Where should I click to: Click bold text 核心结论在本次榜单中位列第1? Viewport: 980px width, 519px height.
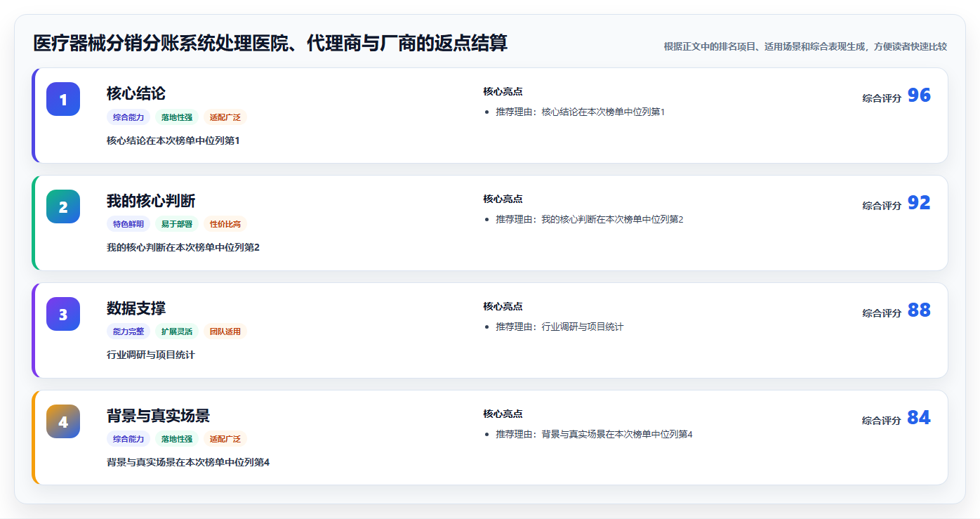pyautogui.click(x=173, y=140)
